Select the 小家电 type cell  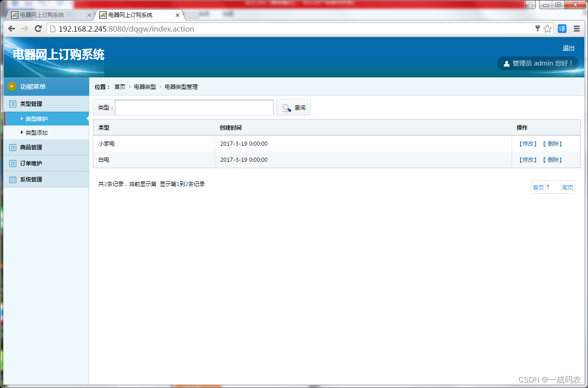[x=154, y=144]
